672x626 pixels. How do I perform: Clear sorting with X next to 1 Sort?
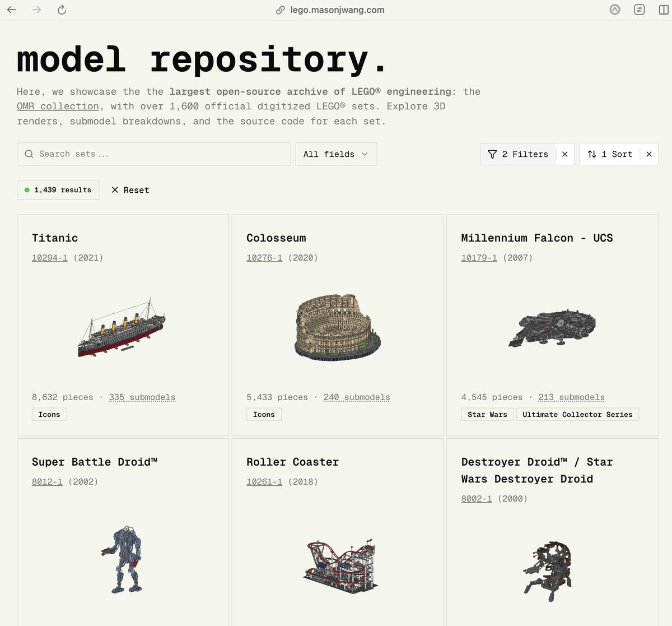(649, 154)
